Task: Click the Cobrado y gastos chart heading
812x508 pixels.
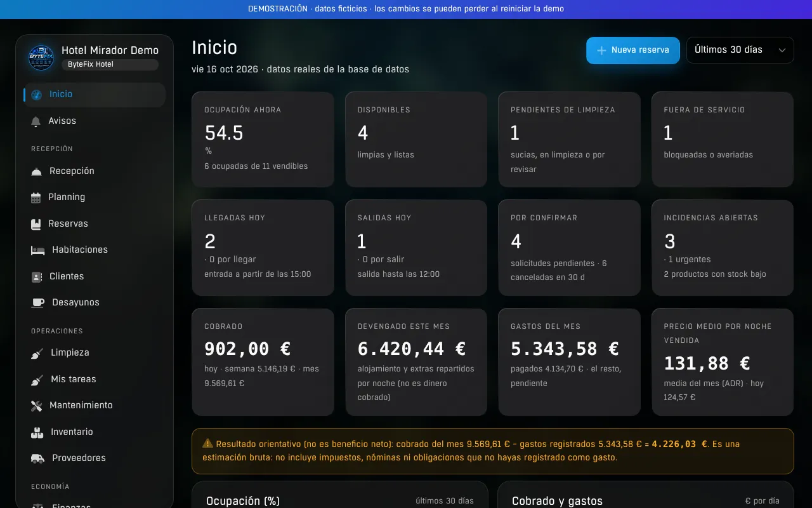Action: [x=557, y=501]
